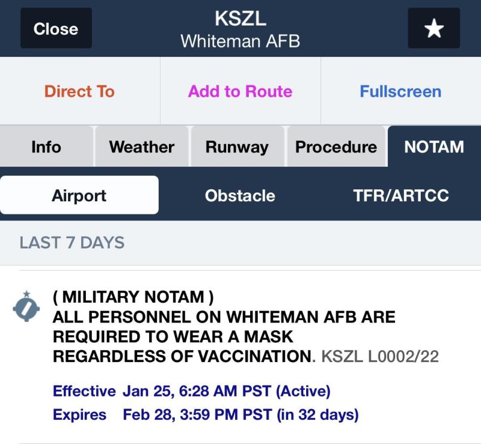Image resolution: width=481 pixels, height=448 pixels.
Task: Tap the Effective Jan 25 time line
Action: (192, 391)
